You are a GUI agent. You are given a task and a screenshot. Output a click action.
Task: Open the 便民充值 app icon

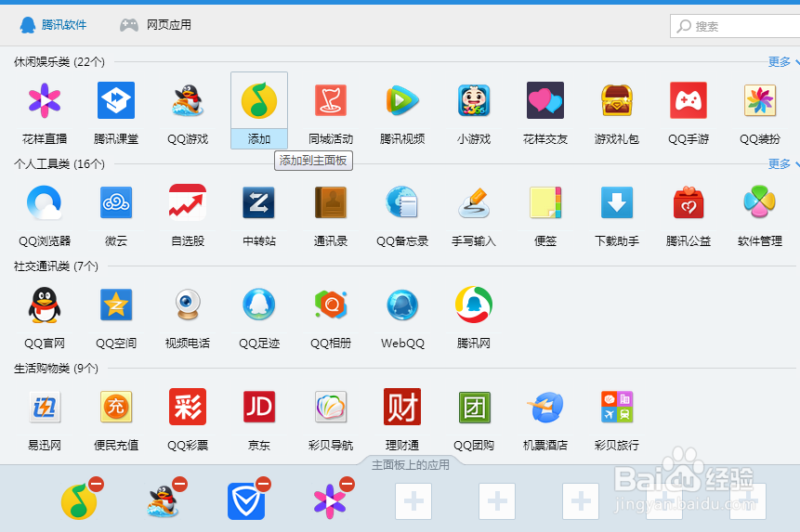116,407
